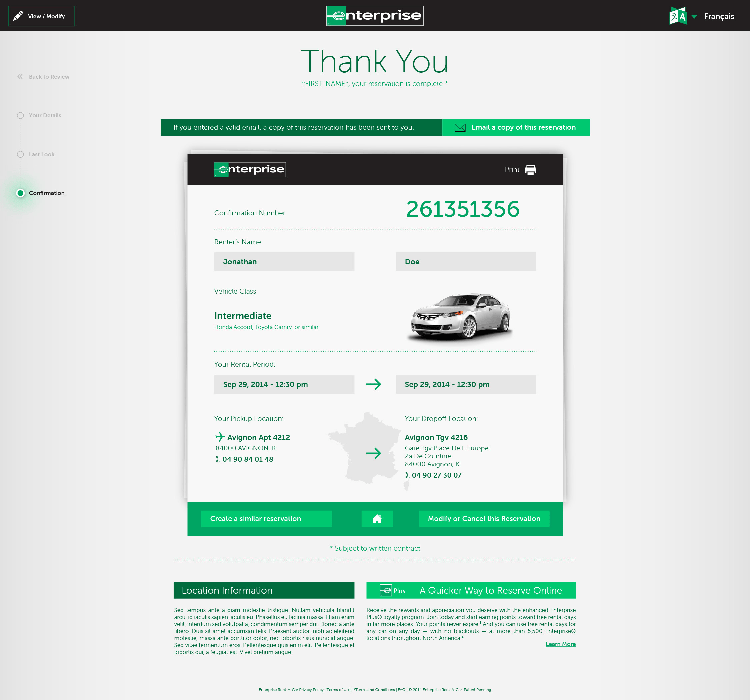750x700 pixels.
Task: Select the Last Look step circle
Action: (20, 154)
